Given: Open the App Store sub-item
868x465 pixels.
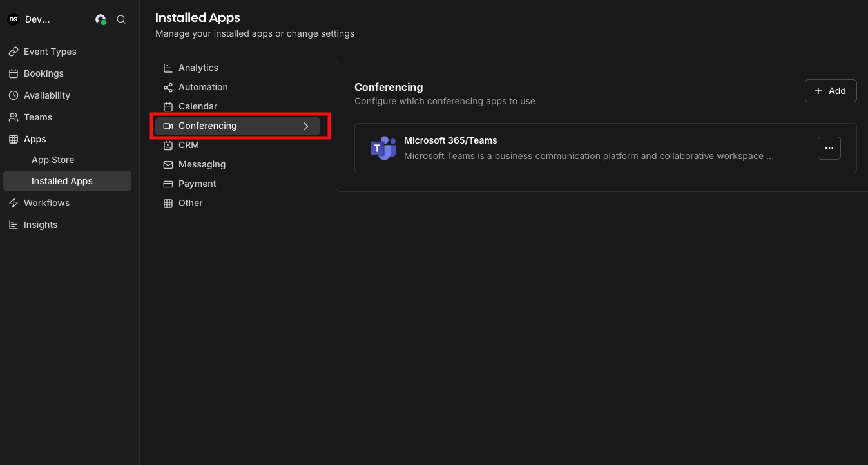Looking at the screenshot, I should pyautogui.click(x=53, y=160).
